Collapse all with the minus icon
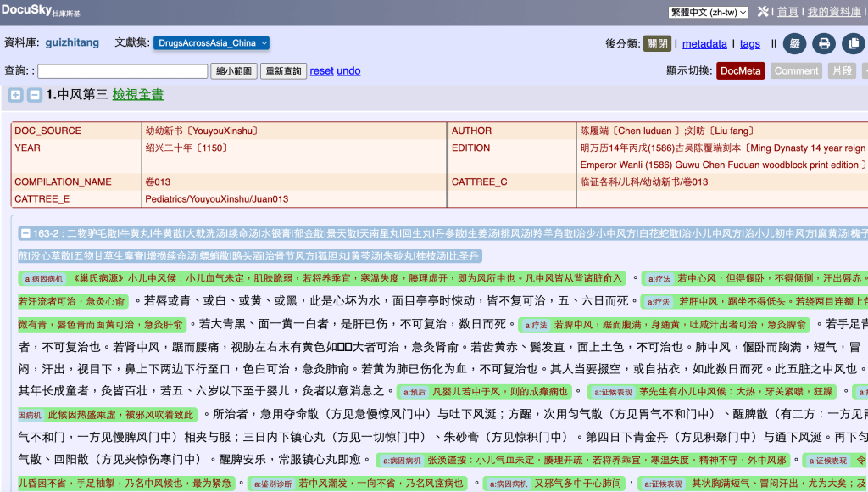Viewport: 868px width, 492px height. [x=34, y=95]
